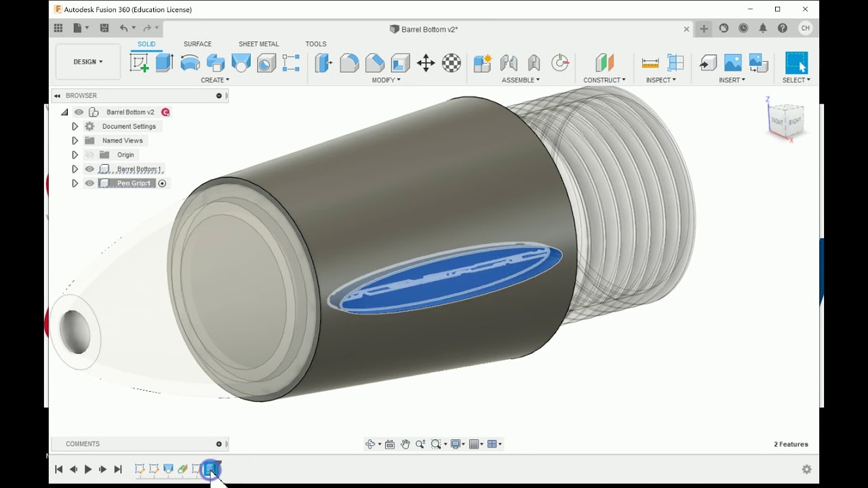The width and height of the screenshot is (868, 488).
Task: Switch to the Tools tab
Action: coord(315,44)
